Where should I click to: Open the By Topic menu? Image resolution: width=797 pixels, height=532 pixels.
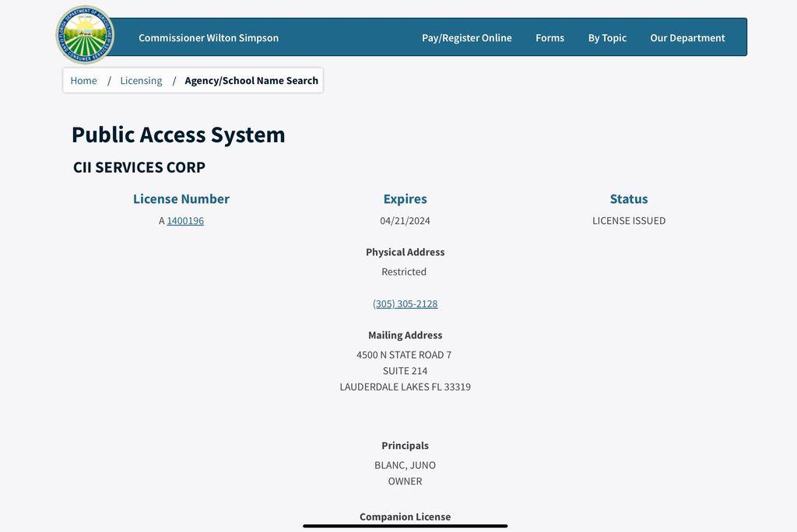pos(607,38)
